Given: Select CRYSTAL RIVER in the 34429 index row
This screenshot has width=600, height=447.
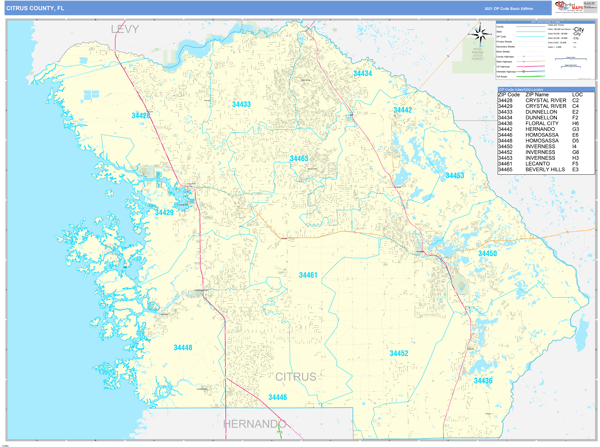Looking at the screenshot, I should tap(546, 106).
